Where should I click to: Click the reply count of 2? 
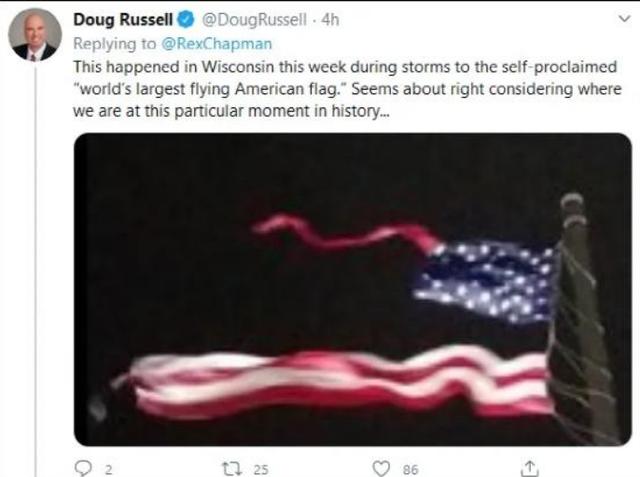coord(108,470)
